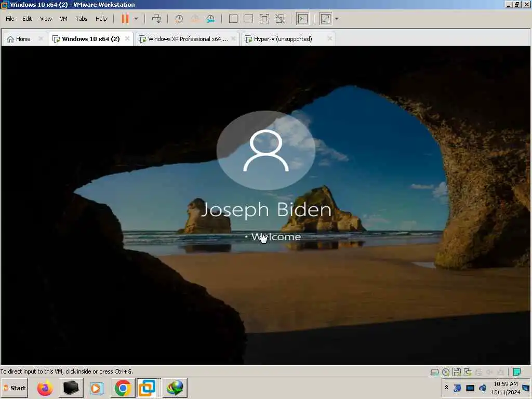Open the Tabs menu
The height and width of the screenshot is (399, 532).
coord(82,19)
